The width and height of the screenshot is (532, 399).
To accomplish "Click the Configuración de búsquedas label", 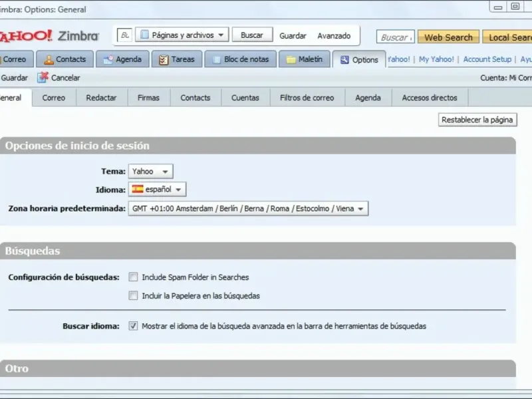I will pyautogui.click(x=64, y=277).
